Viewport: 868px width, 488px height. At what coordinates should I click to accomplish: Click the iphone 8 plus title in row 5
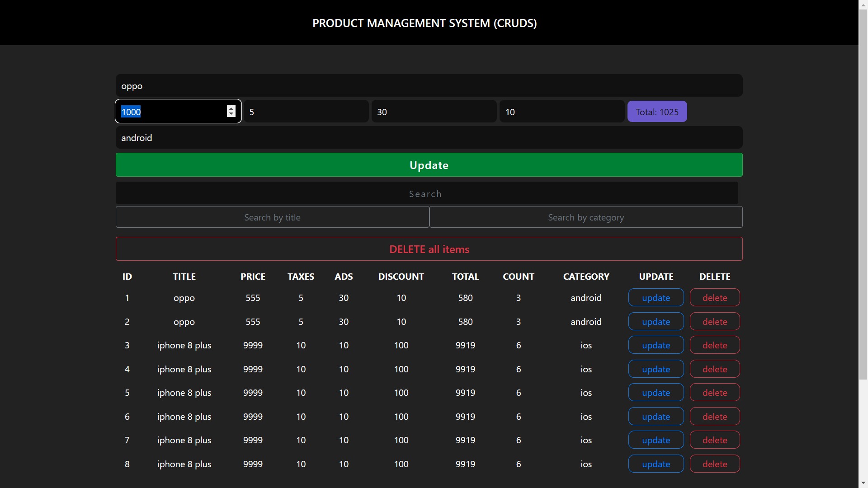[184, 393]
